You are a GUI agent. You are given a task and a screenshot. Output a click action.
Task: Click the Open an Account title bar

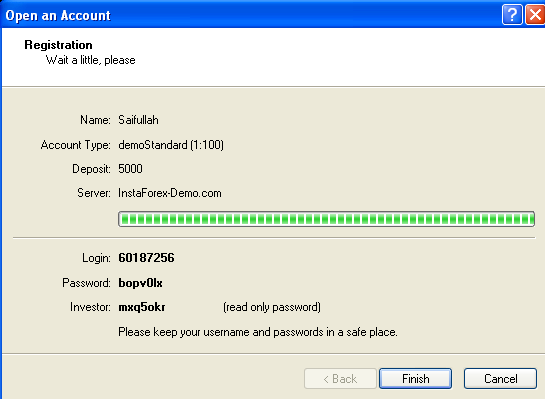coord(251,15)
